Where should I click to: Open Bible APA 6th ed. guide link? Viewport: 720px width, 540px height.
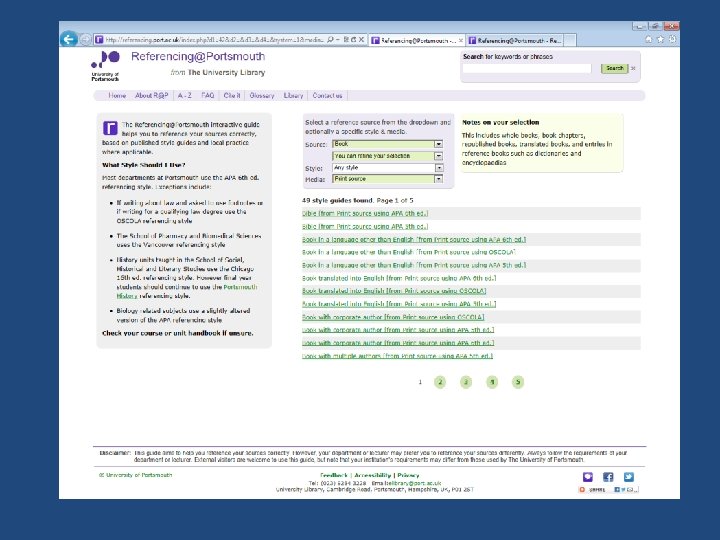(365, 214)
